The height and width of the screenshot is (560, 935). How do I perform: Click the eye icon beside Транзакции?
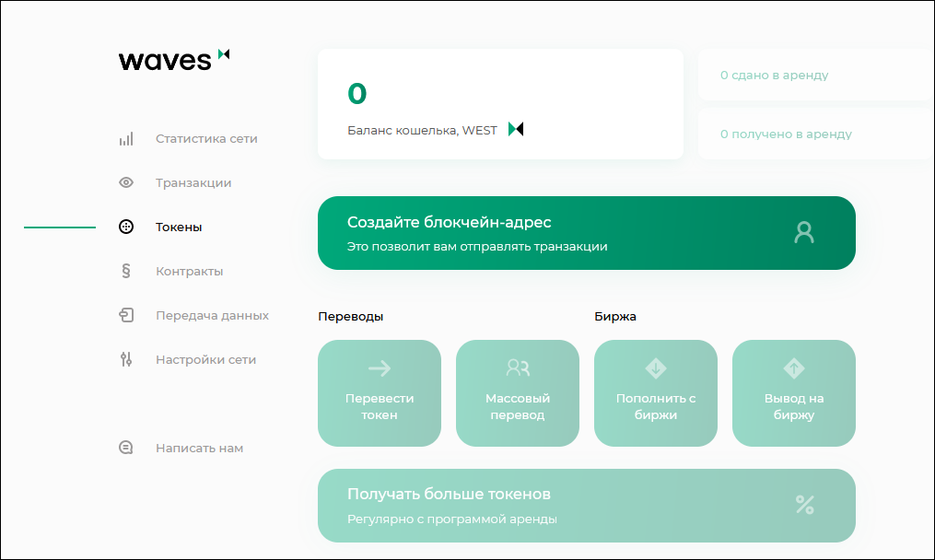tap(126, 182)
